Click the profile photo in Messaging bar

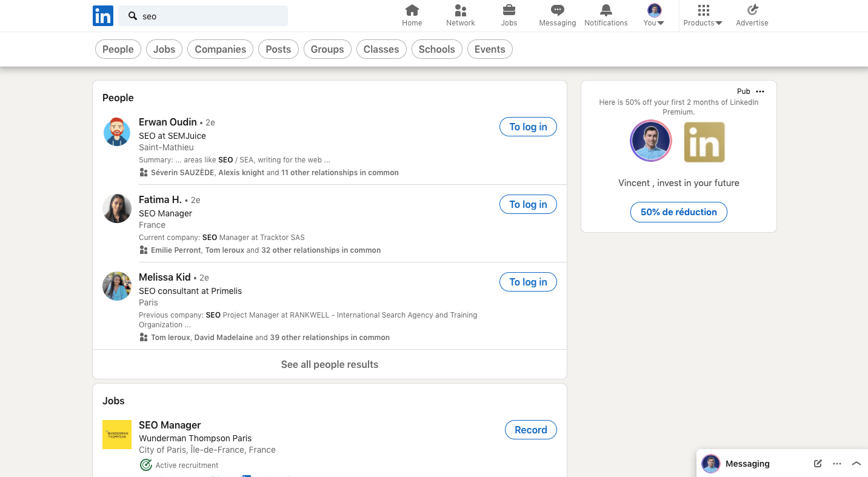click(x=710, y=464)
